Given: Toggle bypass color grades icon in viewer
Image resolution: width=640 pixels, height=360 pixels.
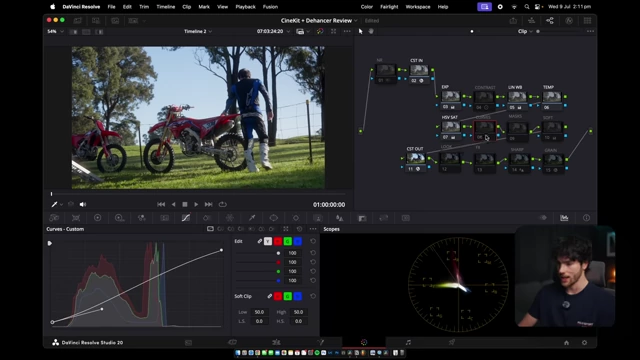Looking at the screenshot, I should coord(320,31).
